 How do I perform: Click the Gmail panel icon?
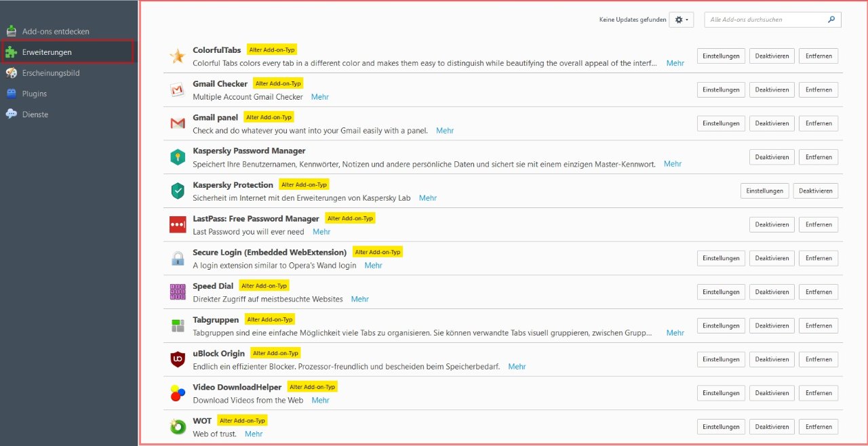pos(178,123)
